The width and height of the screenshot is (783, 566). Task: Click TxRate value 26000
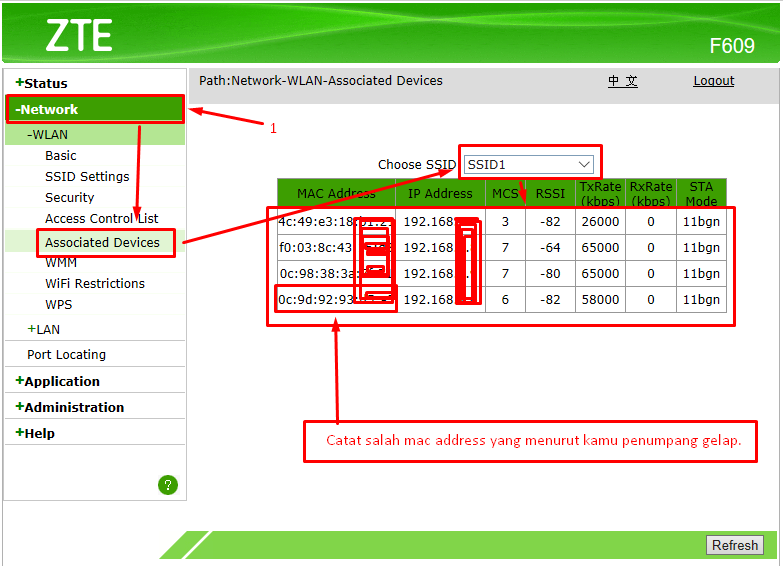(x=600, y=221)
